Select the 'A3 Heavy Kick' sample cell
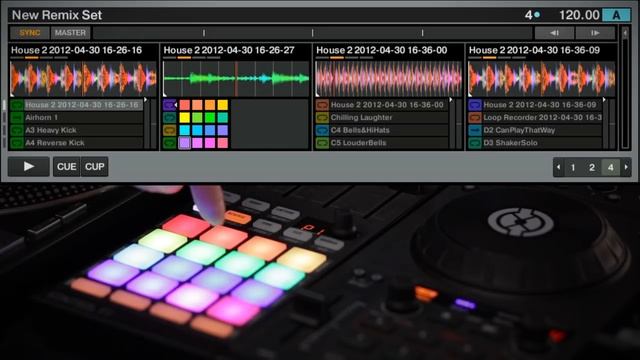Screen dimensions: 640x360 click(x=83, y=130)
